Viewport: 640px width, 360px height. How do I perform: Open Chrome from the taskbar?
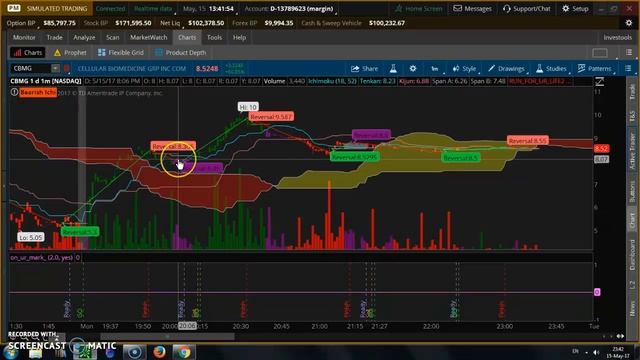click(x=183, y=351)
